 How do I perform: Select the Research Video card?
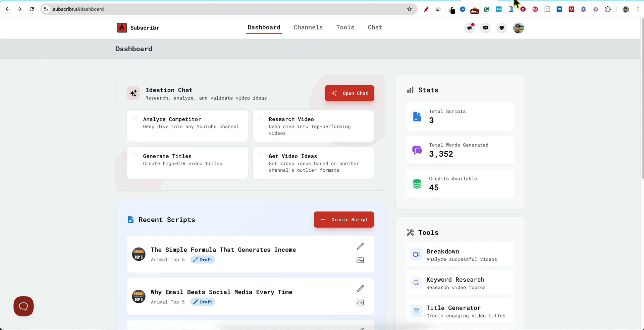coord(313,126)
